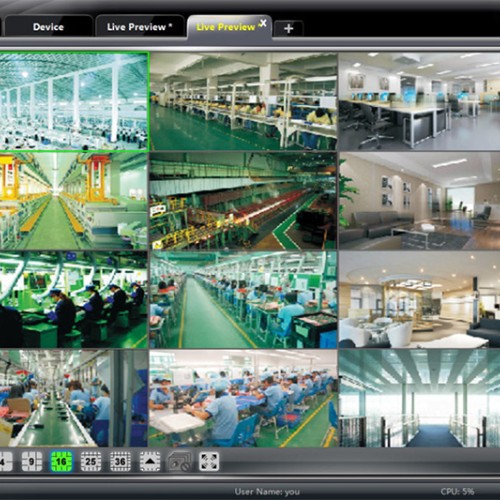The image size is (500, 500).
Task: Open the Device tab
Action: (48, 27)
